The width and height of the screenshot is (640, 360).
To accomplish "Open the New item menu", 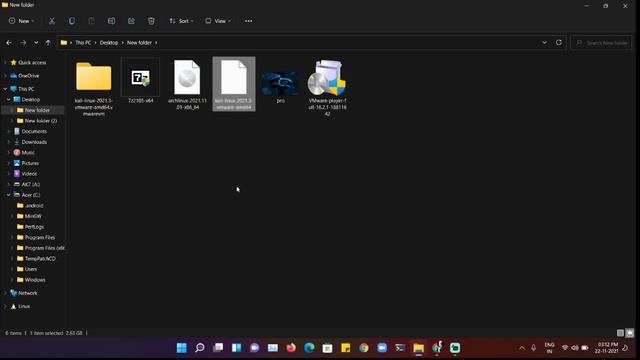I will 21,21.
